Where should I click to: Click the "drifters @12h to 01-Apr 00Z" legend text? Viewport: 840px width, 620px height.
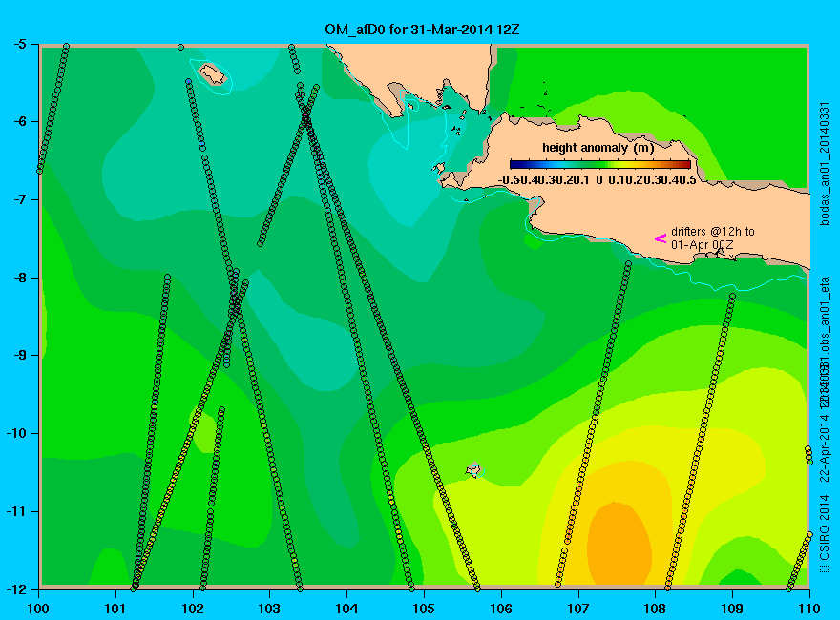tap(712, 238)
